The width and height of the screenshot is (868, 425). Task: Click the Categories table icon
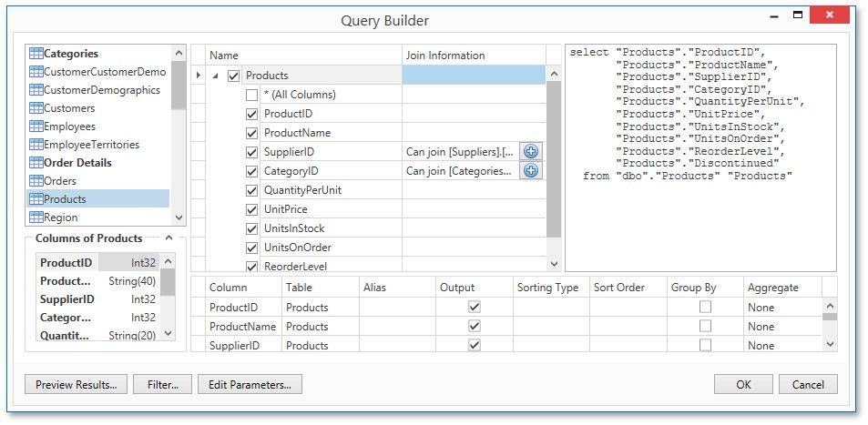coord(36,54)
